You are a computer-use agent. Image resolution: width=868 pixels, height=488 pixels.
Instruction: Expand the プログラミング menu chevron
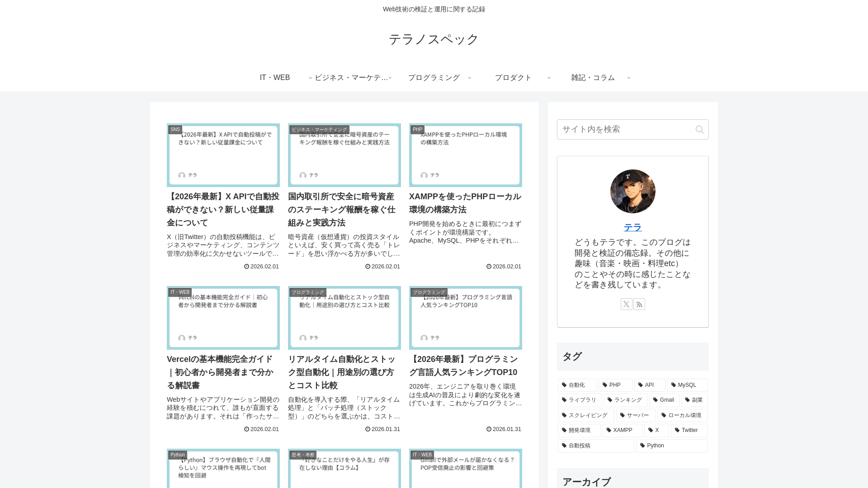tap(469, 78)
